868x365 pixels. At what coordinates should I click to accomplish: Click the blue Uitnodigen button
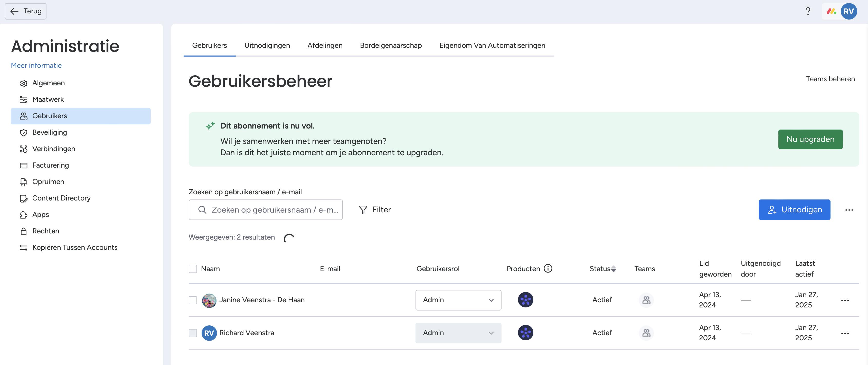[794, 210]
